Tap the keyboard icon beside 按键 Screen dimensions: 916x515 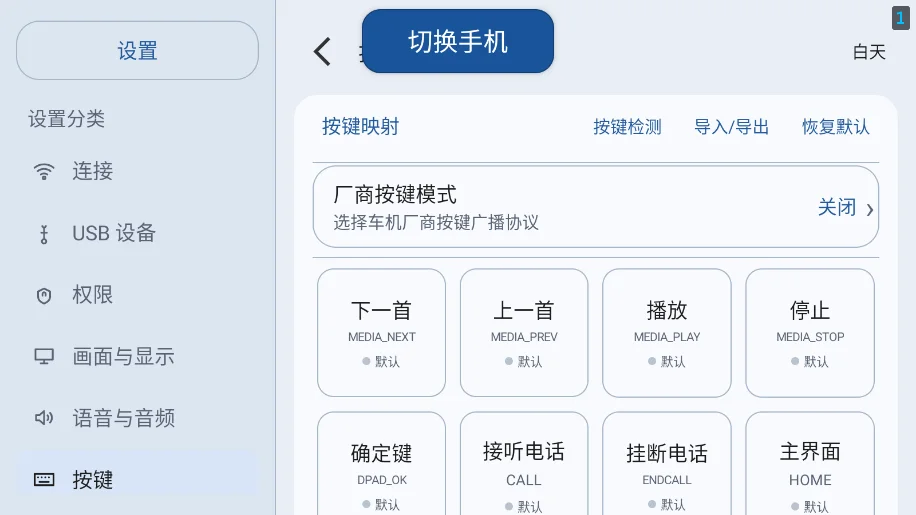(44, 480)
